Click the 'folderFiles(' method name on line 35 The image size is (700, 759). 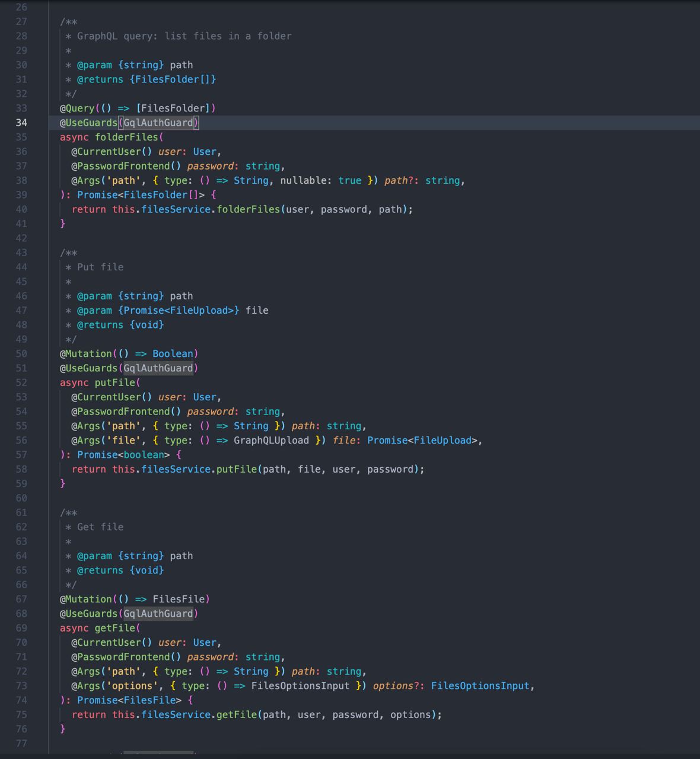coord(129,138)
